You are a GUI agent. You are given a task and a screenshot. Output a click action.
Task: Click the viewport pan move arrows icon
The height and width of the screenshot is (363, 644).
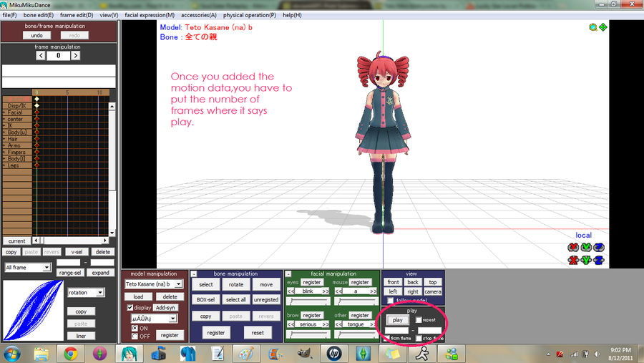click(x=603, y=27)
